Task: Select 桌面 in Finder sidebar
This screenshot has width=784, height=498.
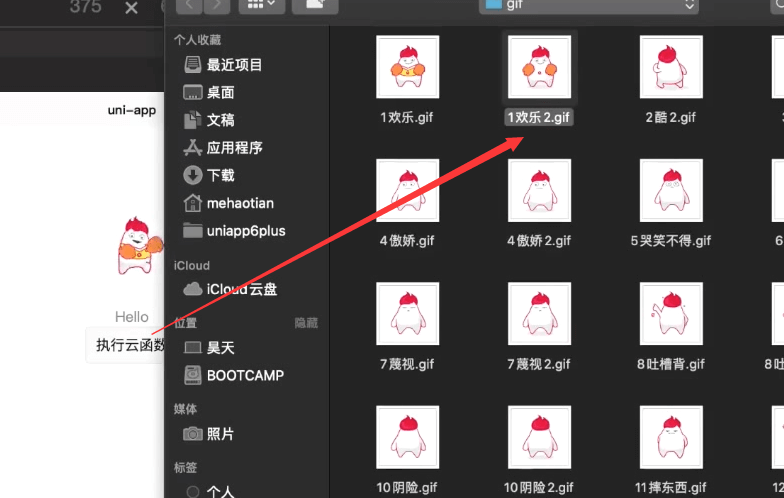Action: click(x=209, y=92)
